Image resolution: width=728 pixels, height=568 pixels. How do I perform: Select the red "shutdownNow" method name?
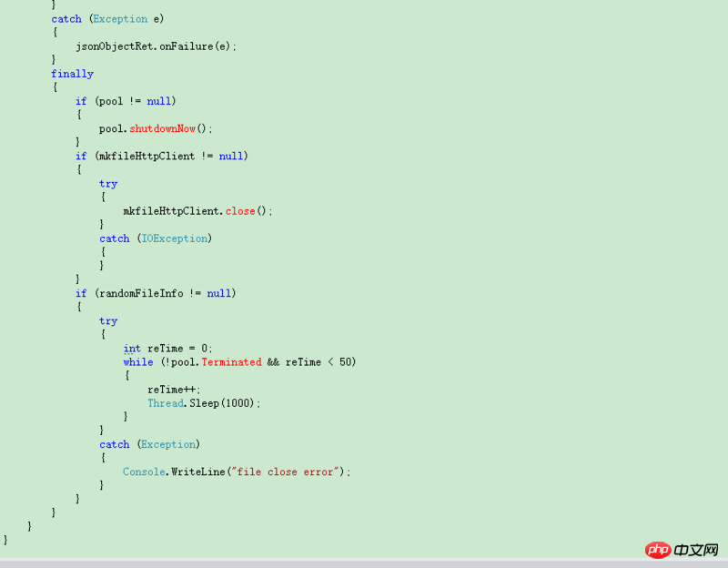(x=163, y=128)
